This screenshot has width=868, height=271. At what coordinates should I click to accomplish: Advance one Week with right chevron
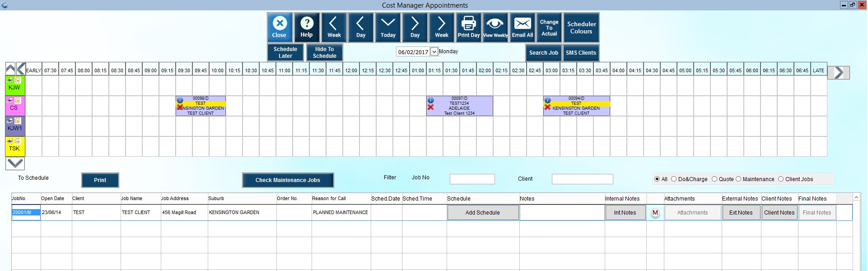pyautogui.click(x=441, y=28)
